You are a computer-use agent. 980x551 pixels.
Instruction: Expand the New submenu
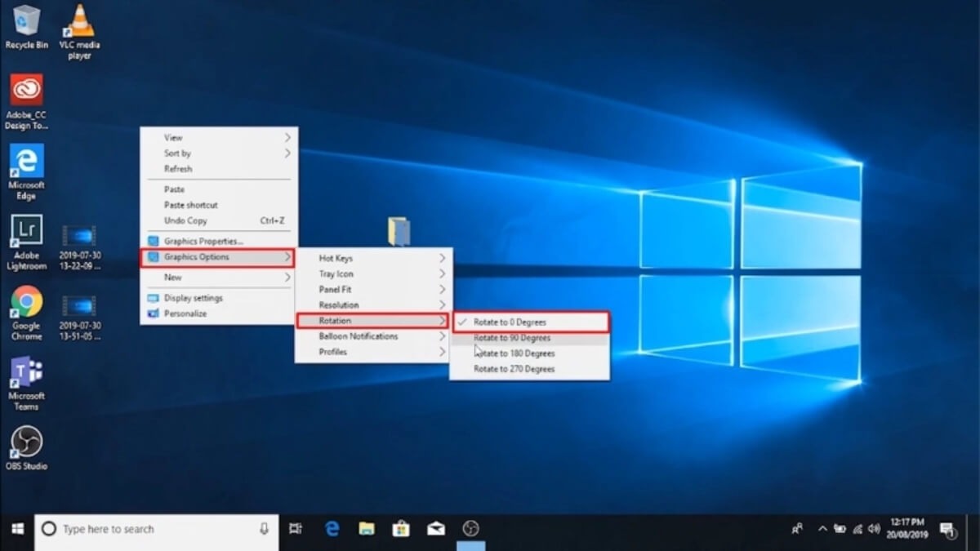click(x=219, y=278)
